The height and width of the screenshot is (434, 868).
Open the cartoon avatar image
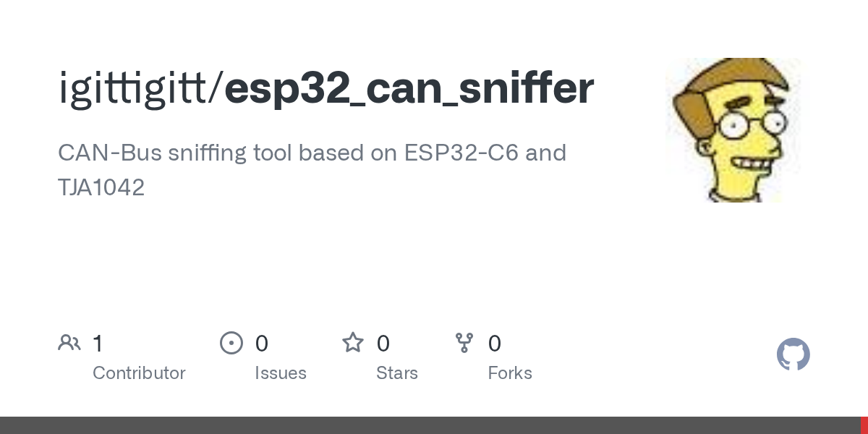pos(733,130)
